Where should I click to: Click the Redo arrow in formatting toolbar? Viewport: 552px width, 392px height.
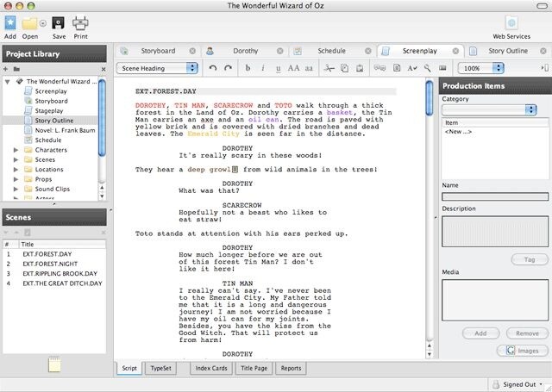point(228,67)
